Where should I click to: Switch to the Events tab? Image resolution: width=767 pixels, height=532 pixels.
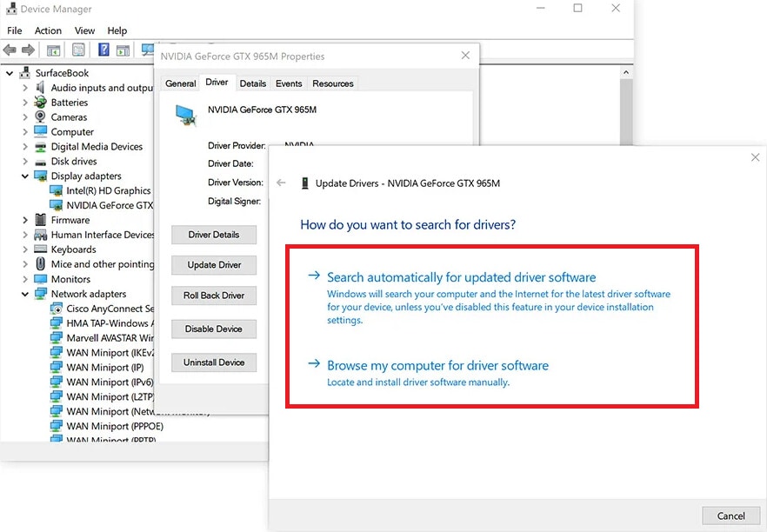(288, 83)
